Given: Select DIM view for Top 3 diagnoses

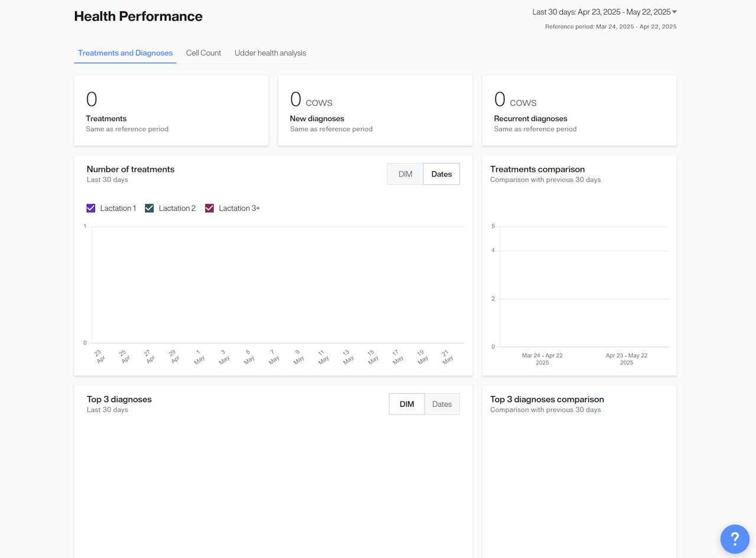Looking at the screenshot, I should pos(406,404).
